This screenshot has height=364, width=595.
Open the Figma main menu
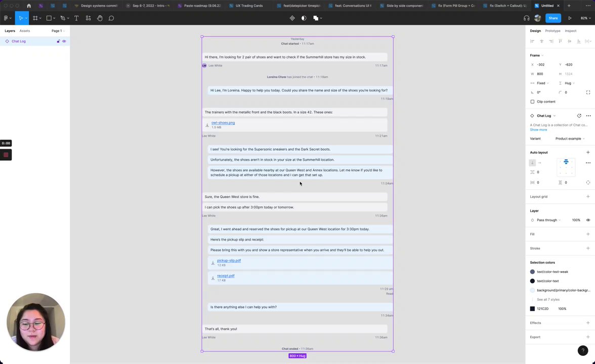pyautogui.click(x=7, y=18)
